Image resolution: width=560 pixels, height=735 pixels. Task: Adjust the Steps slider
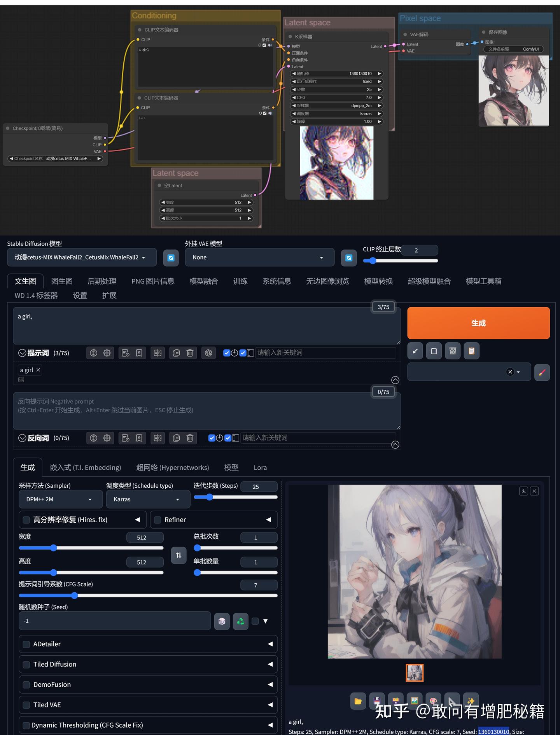(x=236, y=497)
